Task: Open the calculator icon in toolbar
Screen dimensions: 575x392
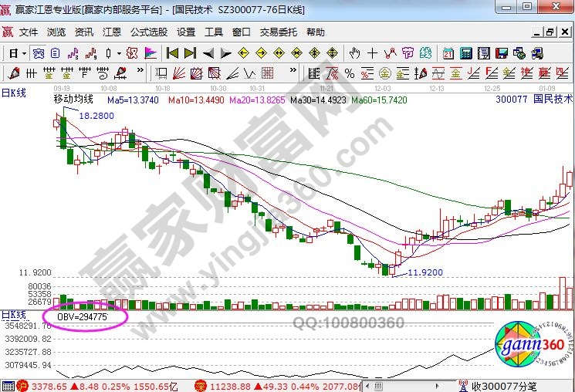Action: tap(466, 53)
